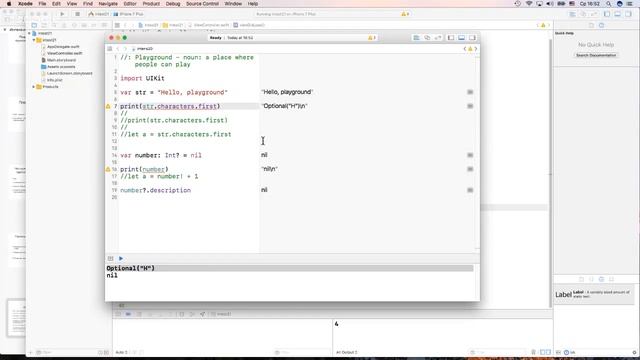640x360 pixels.
Task: Open Debug menu
Action: (x=173, y=4)
